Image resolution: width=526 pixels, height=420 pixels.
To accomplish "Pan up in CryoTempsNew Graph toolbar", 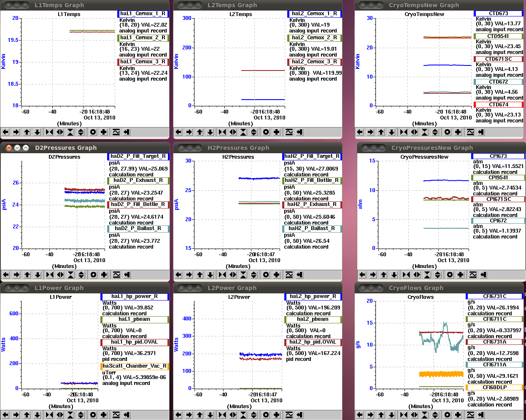I will click(x=381, y=132).
